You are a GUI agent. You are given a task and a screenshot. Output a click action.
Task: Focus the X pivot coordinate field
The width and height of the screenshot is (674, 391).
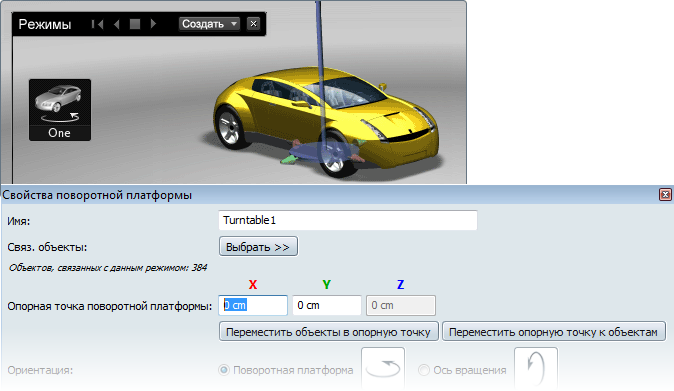(253, 305)
